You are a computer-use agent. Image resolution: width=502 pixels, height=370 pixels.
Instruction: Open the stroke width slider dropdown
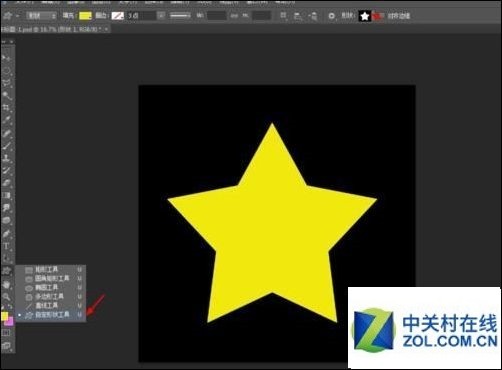point(161,16)
